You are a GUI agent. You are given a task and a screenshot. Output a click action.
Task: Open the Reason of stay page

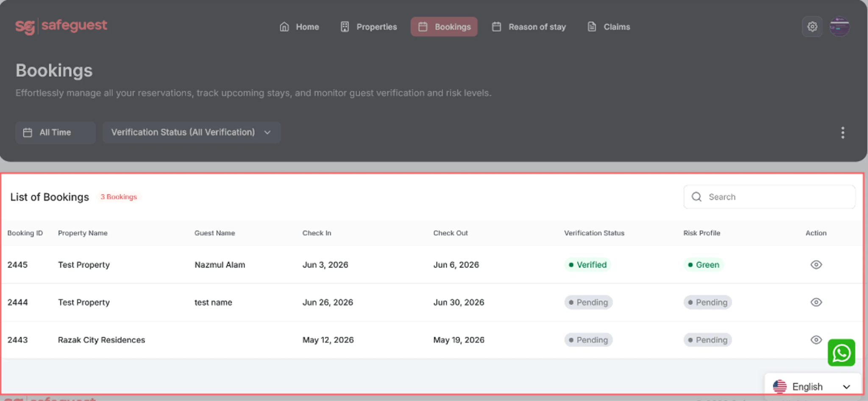tap(529, 27)
